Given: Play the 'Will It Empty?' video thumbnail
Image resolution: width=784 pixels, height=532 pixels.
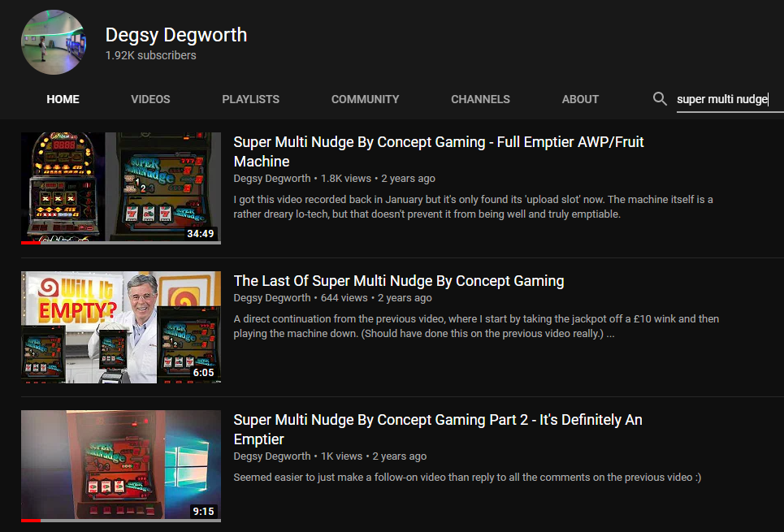Looking at the screenshot, I should tap(120, 327).
